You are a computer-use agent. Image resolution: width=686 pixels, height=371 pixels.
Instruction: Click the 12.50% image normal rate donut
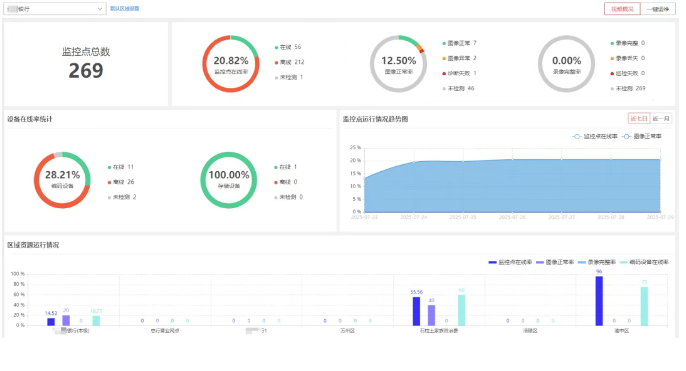click(x=398, y=64)
